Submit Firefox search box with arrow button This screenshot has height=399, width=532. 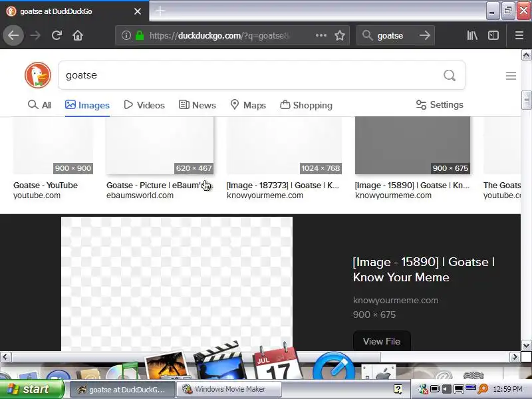424,35
